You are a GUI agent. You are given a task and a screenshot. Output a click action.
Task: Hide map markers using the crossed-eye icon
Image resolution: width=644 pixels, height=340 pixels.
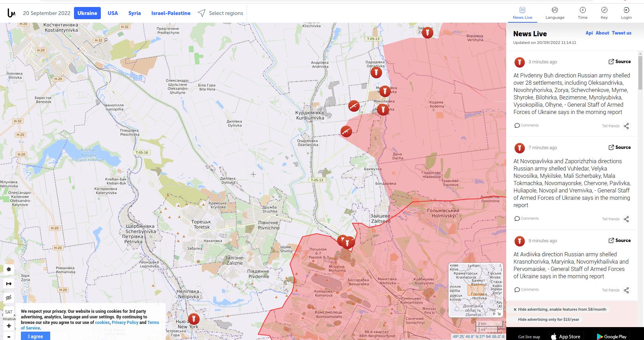pyautogui.click(x=9, y=297)
